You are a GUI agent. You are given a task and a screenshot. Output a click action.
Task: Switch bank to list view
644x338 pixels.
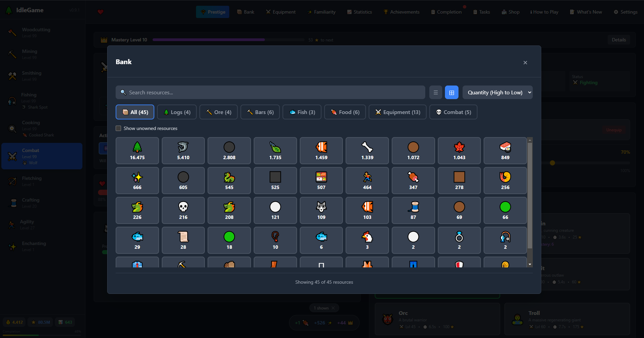point(436,92)
